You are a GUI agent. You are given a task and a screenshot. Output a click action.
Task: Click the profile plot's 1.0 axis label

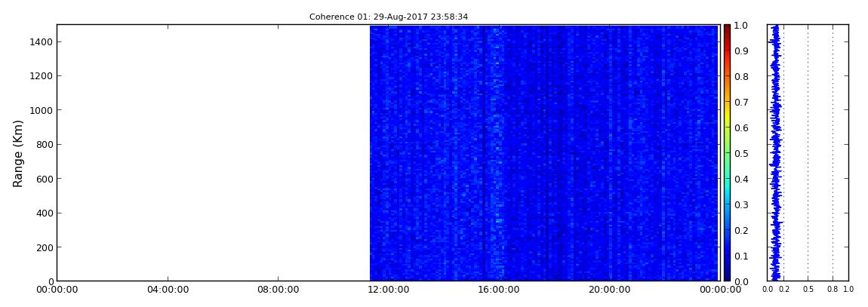[x=848, y=290]
